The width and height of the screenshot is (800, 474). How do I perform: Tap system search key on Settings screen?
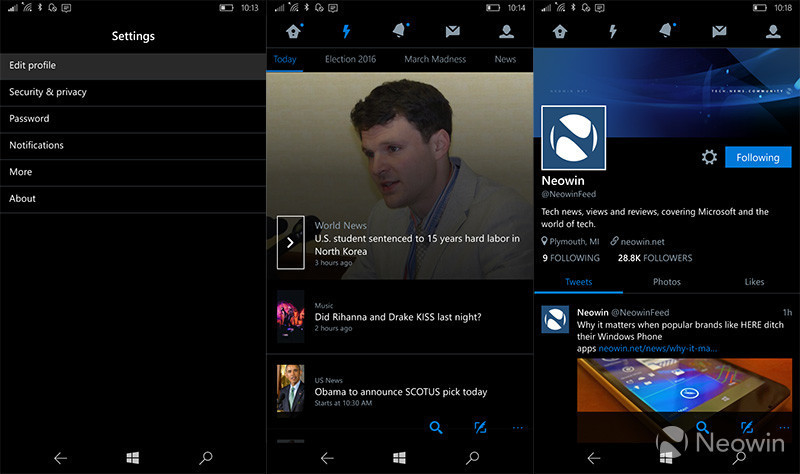tap(206, 458)
